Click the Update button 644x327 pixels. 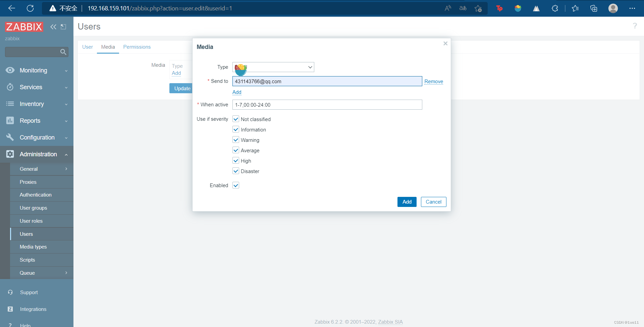181,89
